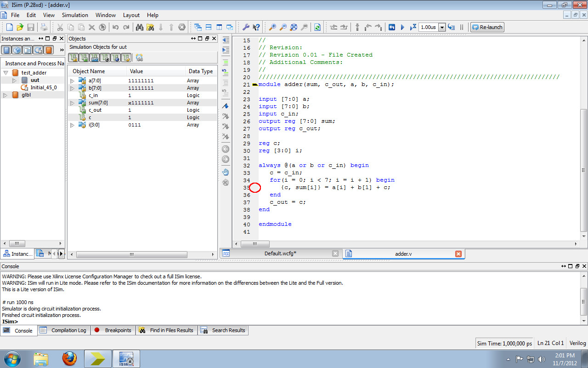Click the Zoom In magnifier icon
The image size is (588, 368).
[272, 27]
